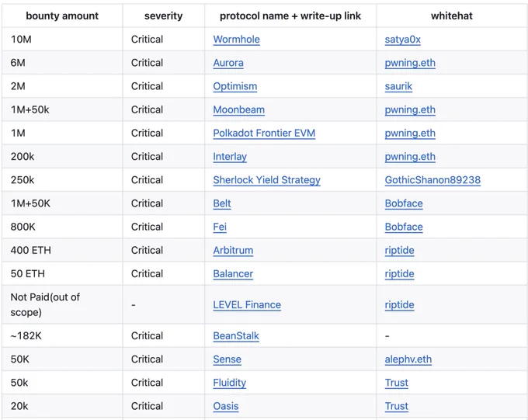Select the 'whitehat' column header
Image resolution: width=528 pixels, height=420 pixels.
(452, 16)
